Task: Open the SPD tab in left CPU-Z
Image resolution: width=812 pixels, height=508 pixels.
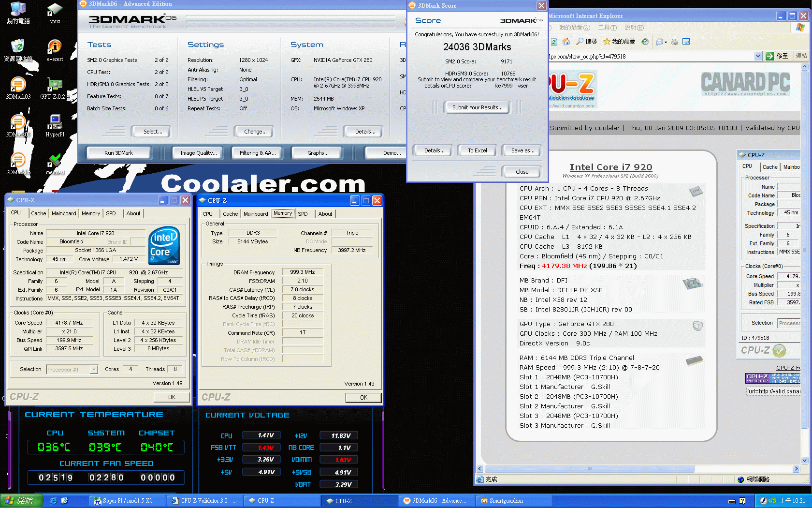Action: (x=111, y=213)
